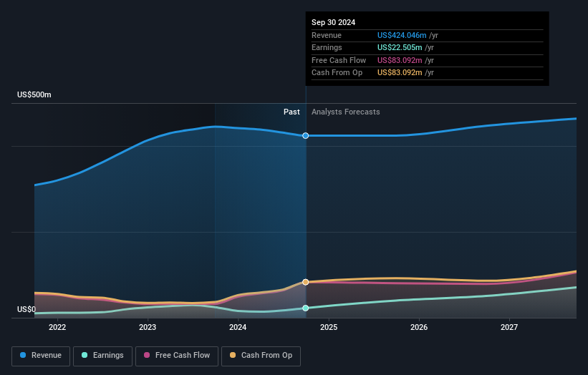Click the teal Earnings data point
588x375 pixels.
[306, 308]
